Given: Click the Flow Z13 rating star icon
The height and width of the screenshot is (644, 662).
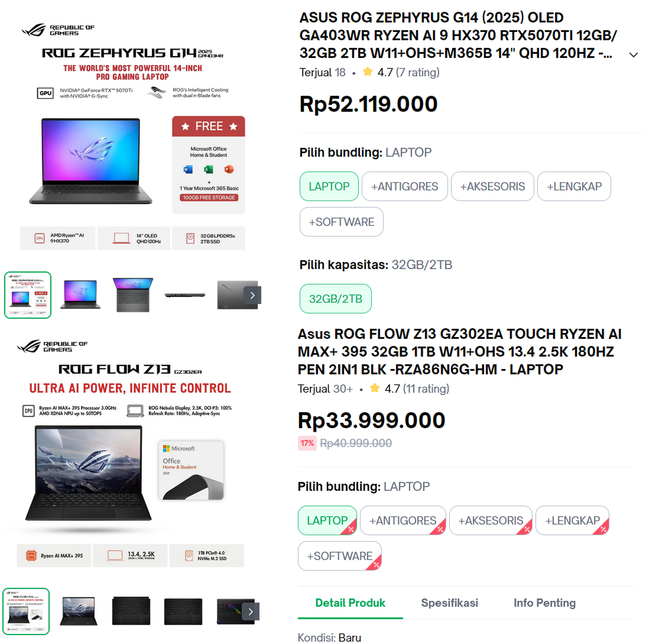Looking at the screenshot, I should (375, 388).
